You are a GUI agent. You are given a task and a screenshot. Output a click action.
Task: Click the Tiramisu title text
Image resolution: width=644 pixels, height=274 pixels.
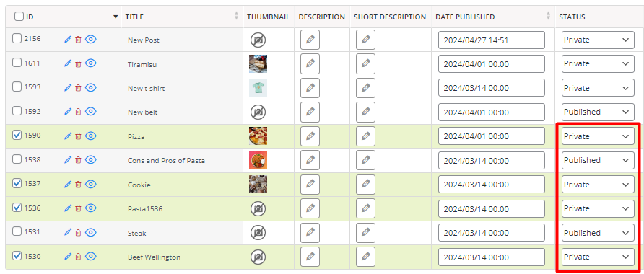point(142,64)
